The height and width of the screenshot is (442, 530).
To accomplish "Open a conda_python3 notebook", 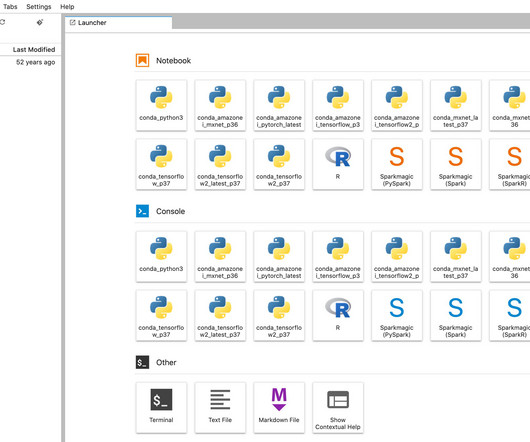I will (161, 105).
